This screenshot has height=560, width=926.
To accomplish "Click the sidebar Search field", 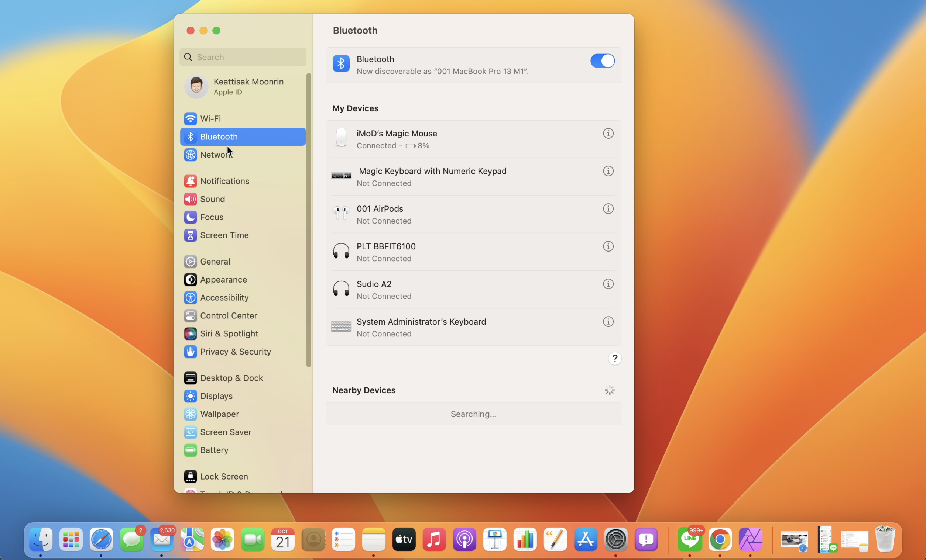I will pos(248,57).
